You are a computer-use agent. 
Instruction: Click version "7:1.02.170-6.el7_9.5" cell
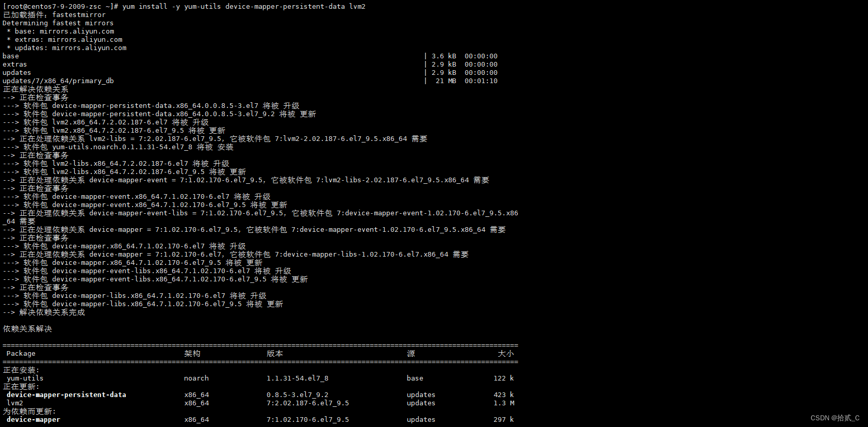coord(308,420)
